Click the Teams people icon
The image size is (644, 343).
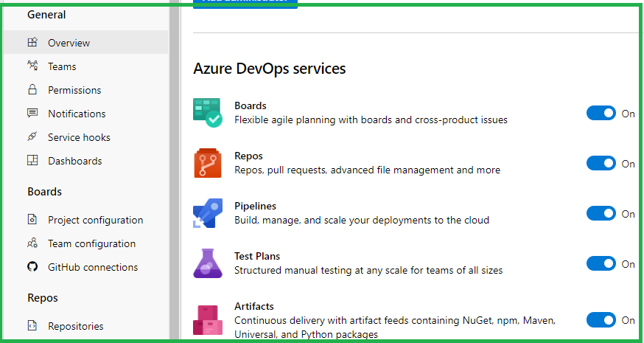32,66
